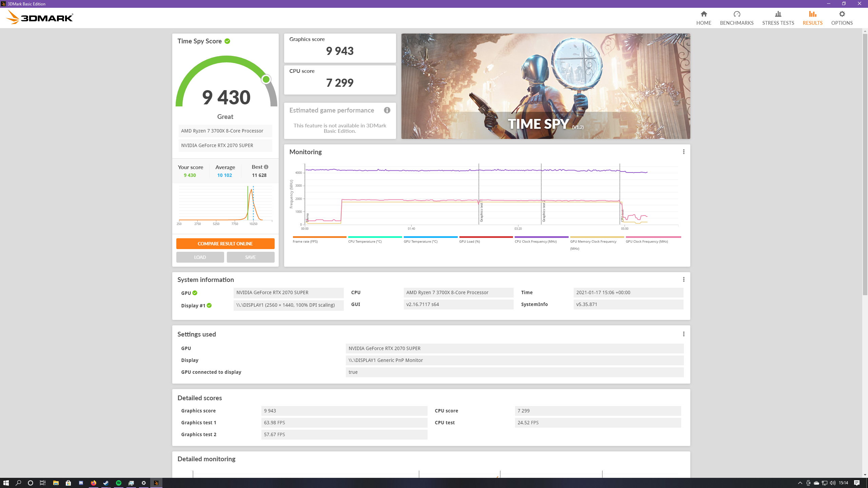
Task: Click the CPU test value 24.52 FPS
Action: (598, 423)
